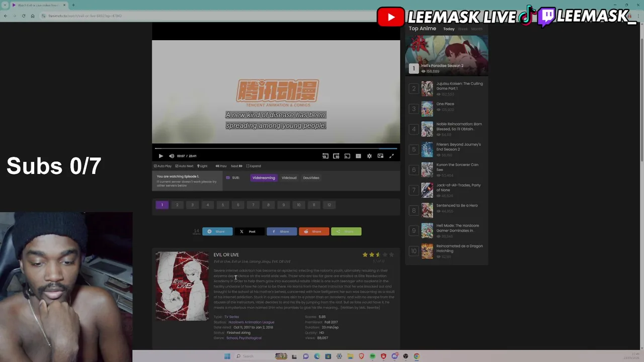Switch to Vidcloud server
The width and height of the screenshot is (644, 362).
point(289,177)
